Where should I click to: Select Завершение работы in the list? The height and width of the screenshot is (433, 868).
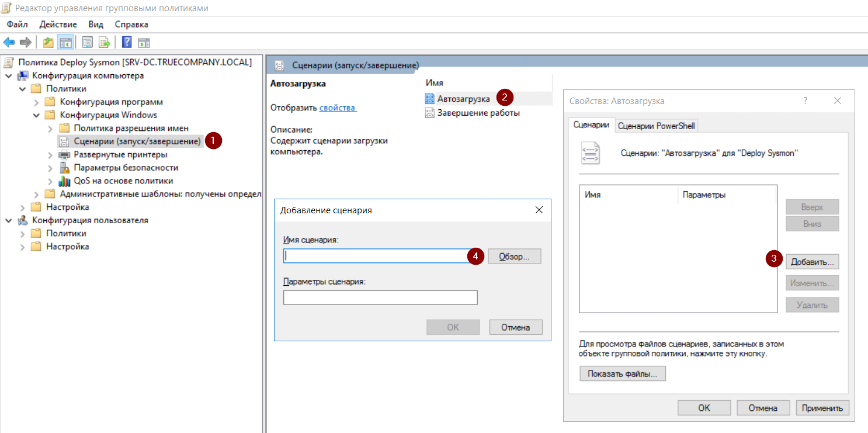pyautogui.click(x=478, y=113)
